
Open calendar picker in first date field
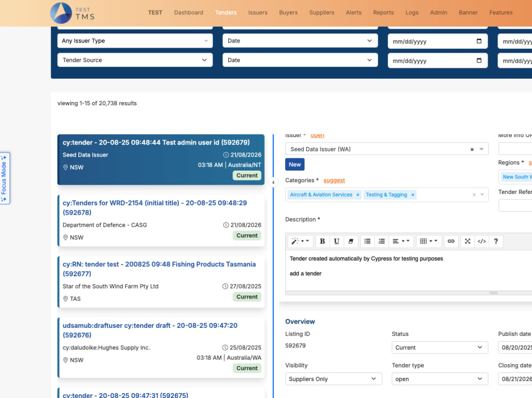[x=479, y=41]
